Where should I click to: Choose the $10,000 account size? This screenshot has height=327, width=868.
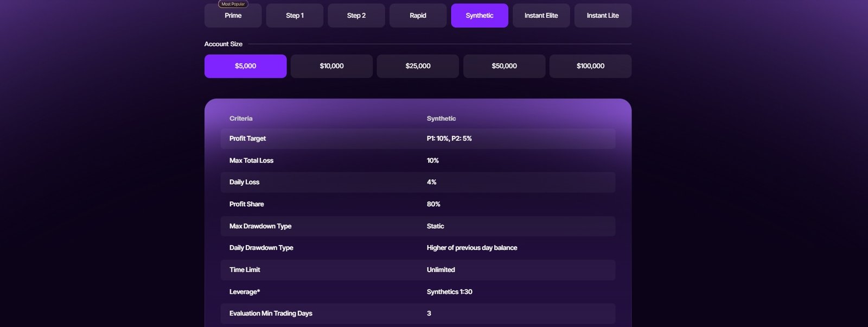pyautogui.click(x=331, y=66)
